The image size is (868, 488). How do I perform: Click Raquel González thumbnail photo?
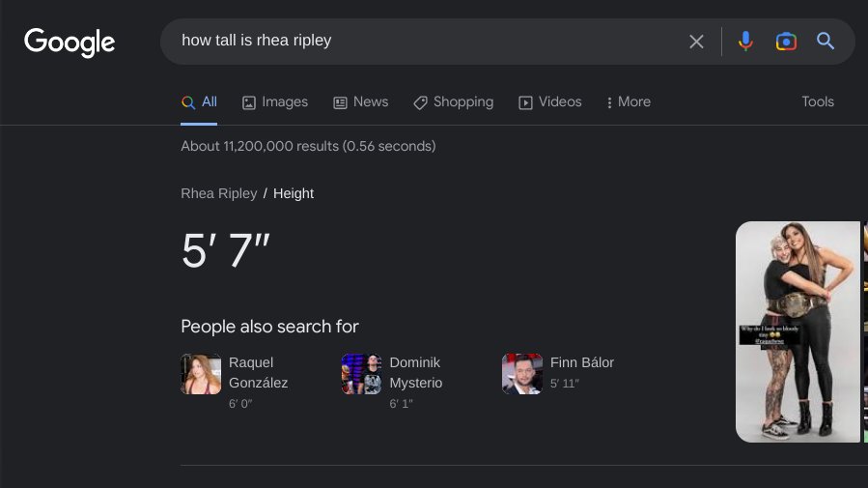(x=201, y=374)
